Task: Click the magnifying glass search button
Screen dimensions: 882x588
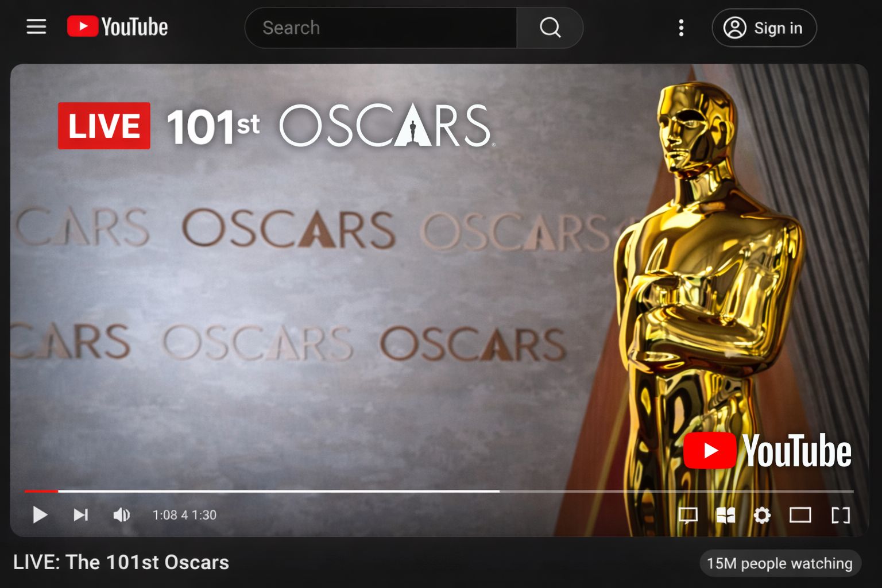Action: [550, 28]
